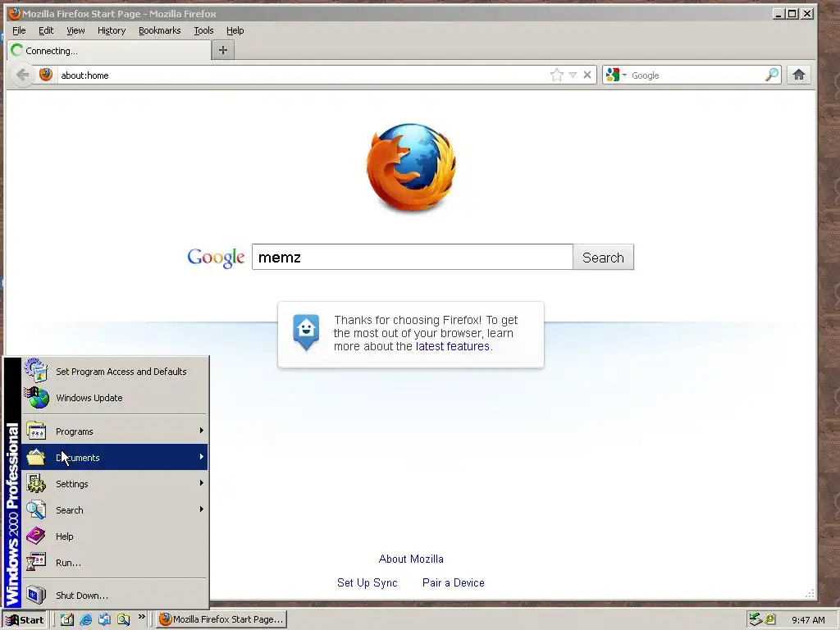
Task: Click the Help book icon
Action: click(x=36, y=535)
